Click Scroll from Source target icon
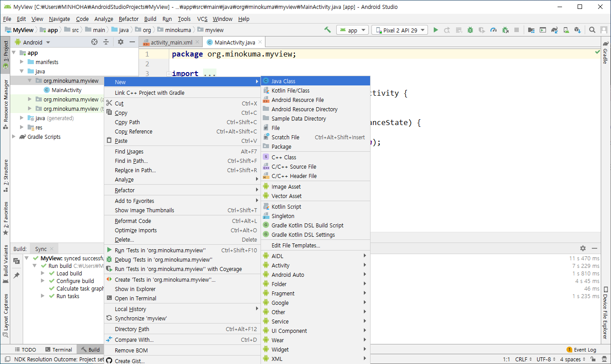The height and width of the screenshot is (364, 611). [94, 42]
